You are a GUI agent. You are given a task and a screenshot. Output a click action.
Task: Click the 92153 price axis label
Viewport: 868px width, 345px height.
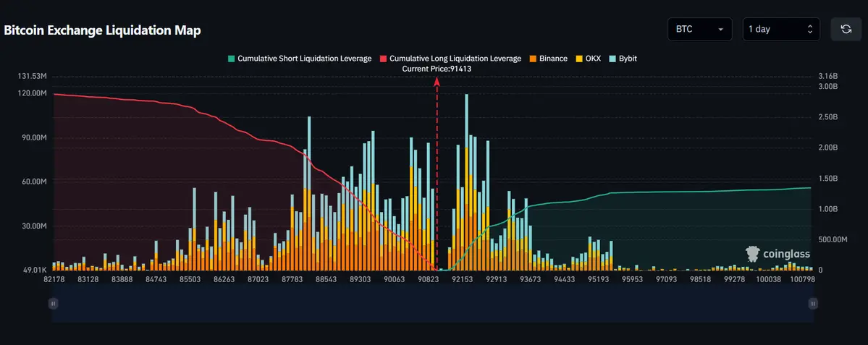click(x=462, y=280)
